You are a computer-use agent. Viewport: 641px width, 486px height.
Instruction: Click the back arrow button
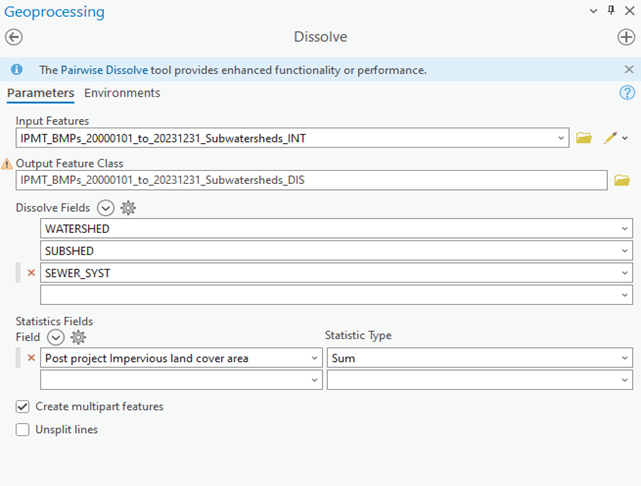(x=14, y=37)
